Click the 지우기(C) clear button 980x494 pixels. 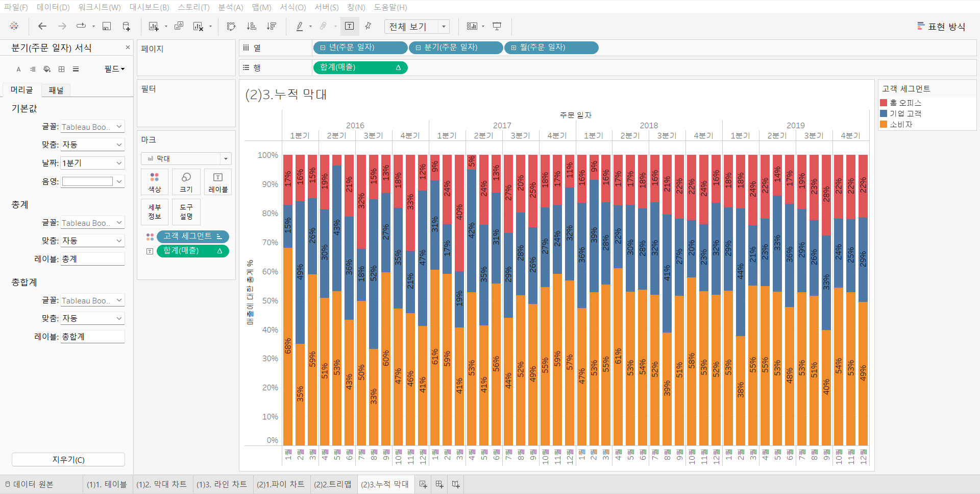[x=68, y=459]
